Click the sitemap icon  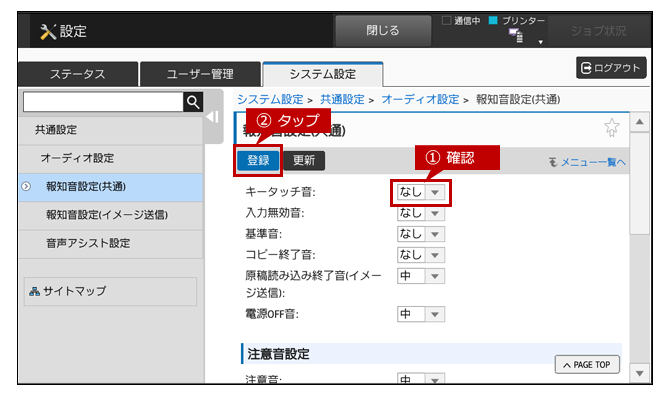(x=34, y=292)
